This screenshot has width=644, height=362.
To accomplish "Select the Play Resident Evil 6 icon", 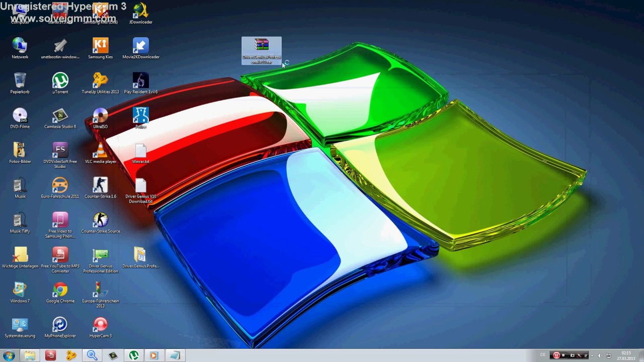I will click(141, 83).
